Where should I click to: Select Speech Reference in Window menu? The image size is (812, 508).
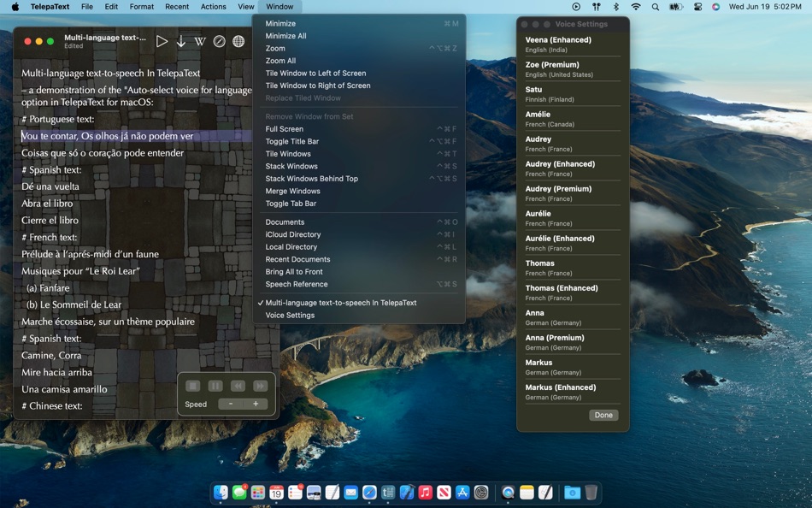pos(297,284)
